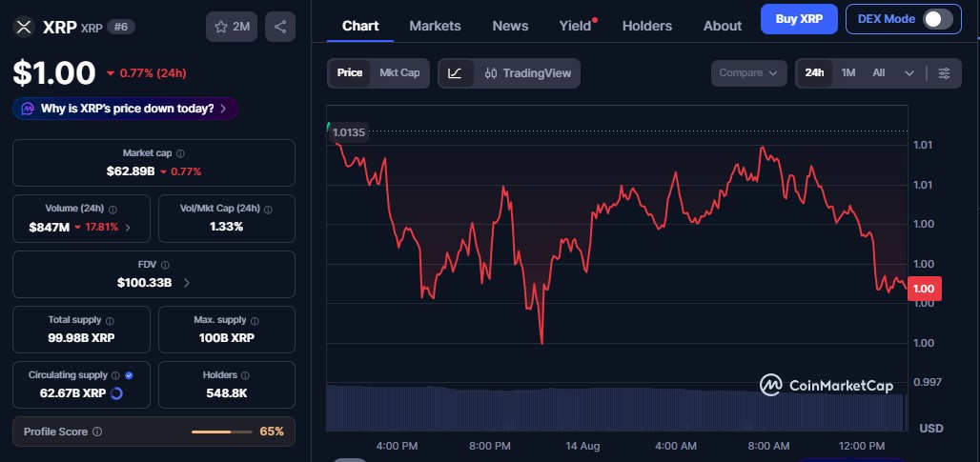980x462 pixels.
Task: Click the red 1.00 current price marker
Action: coord(924,289)
